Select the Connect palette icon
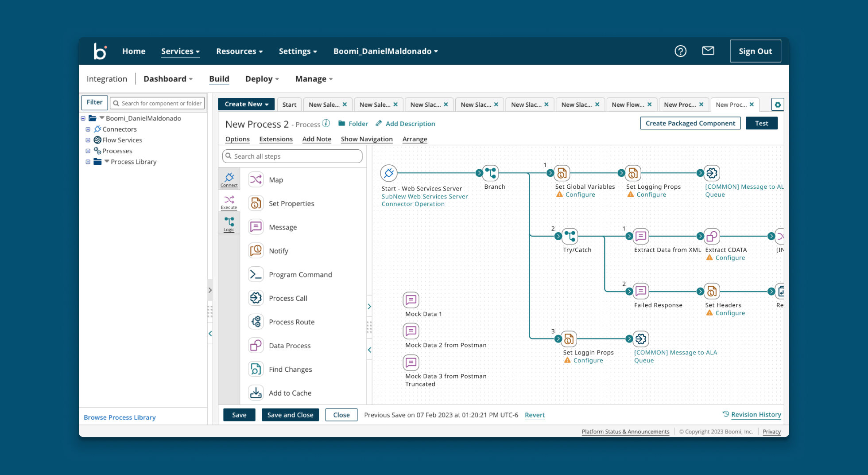The width and height of the screenshot is (868, 475). [x=229, y=179]
